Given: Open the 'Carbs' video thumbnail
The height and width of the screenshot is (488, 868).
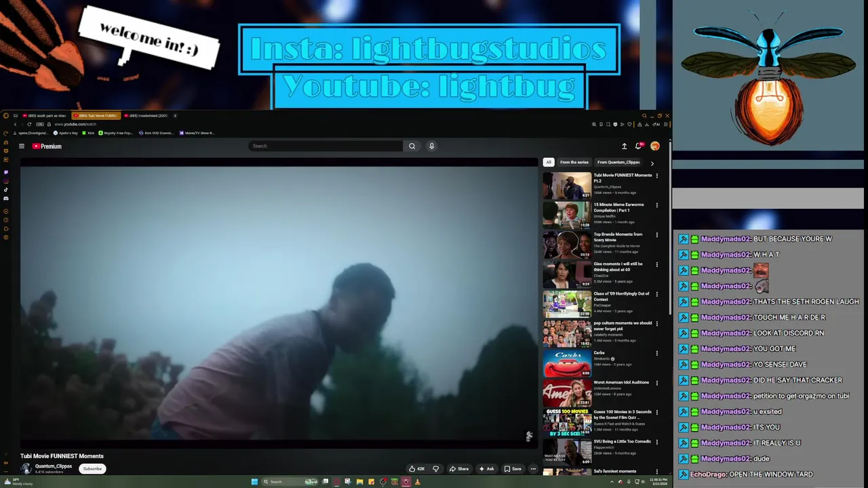Looking at the screenshot, I should (x=567, y=363).
